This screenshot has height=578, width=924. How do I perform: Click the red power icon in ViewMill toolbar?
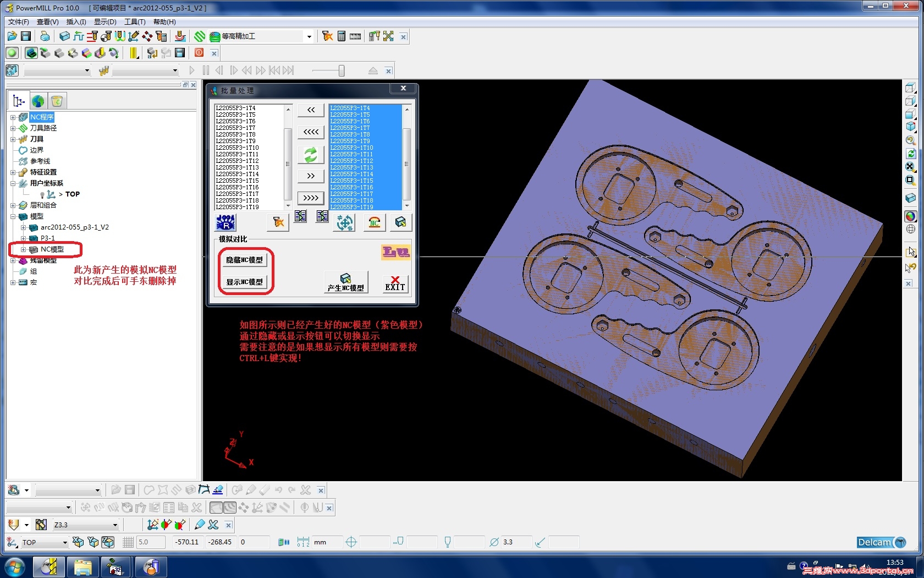199,53
